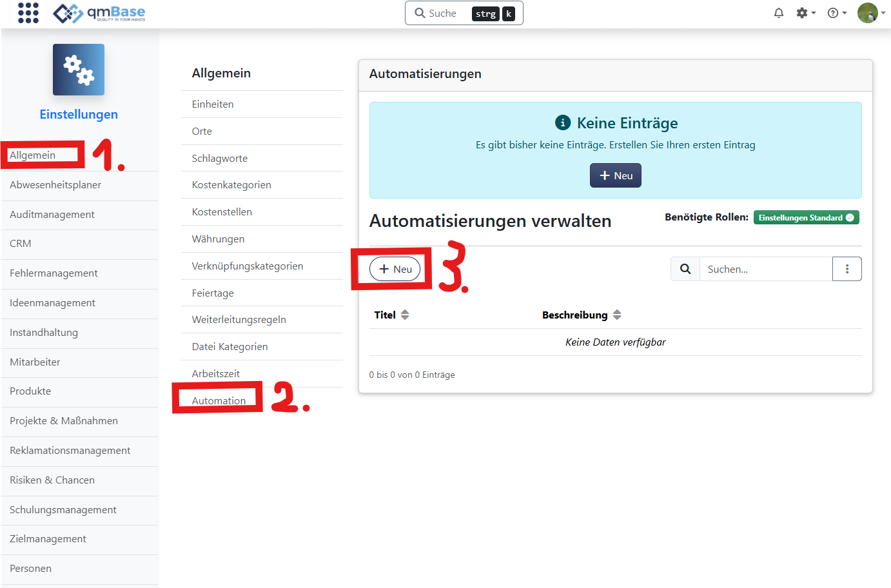Click the Einstellungen gear tile icon
This screenshot has width=891, height=588.
[x=78, y=69]
